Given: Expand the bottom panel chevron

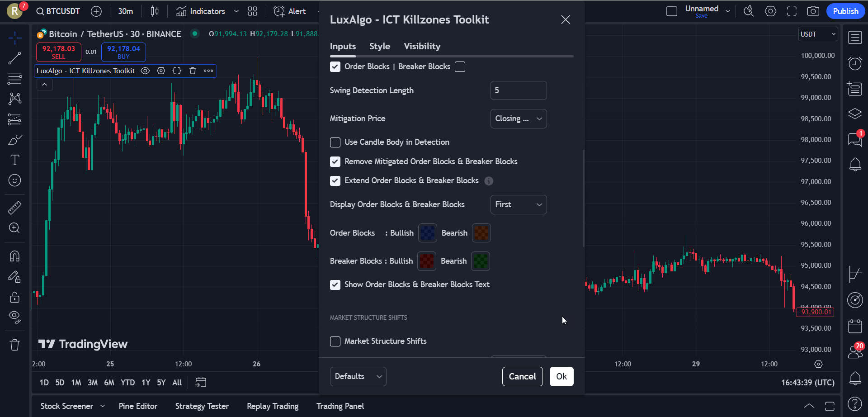Looking at the screenshot, I should [x=809, y=406].
